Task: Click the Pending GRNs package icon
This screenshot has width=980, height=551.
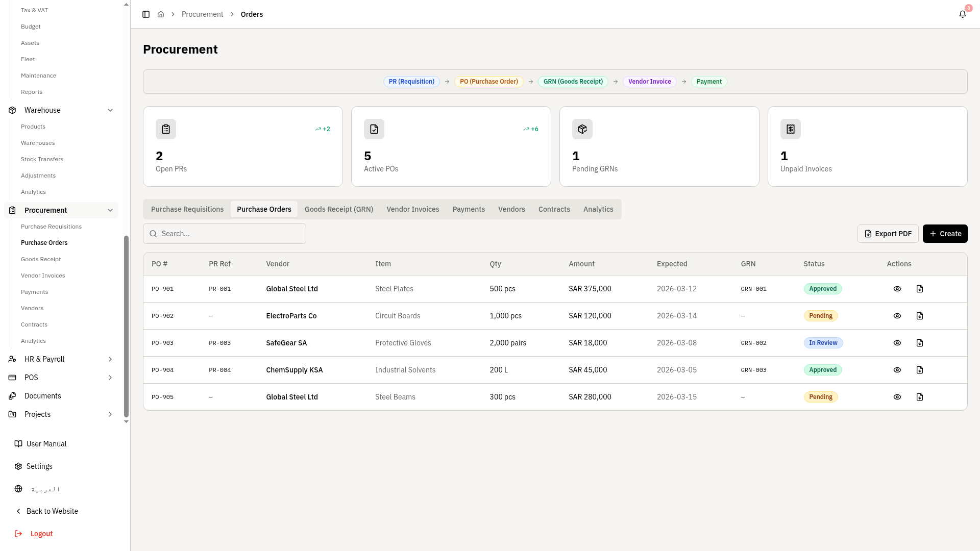Action: [582, 129]
